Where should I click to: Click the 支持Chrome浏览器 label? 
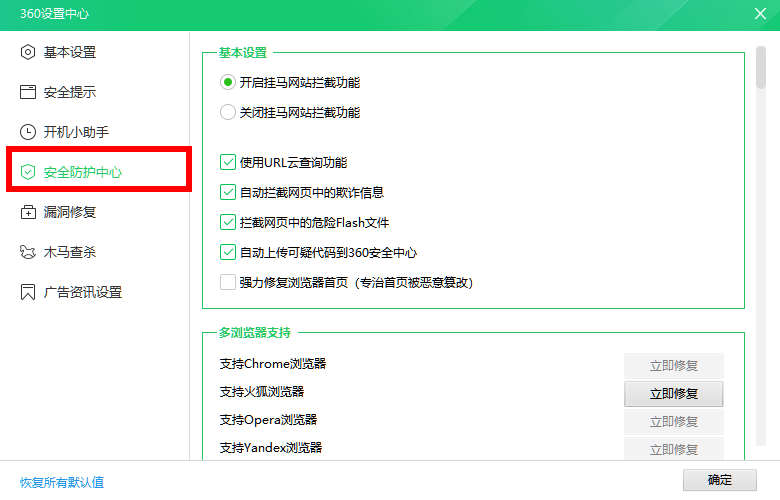[x=273, y=364]
